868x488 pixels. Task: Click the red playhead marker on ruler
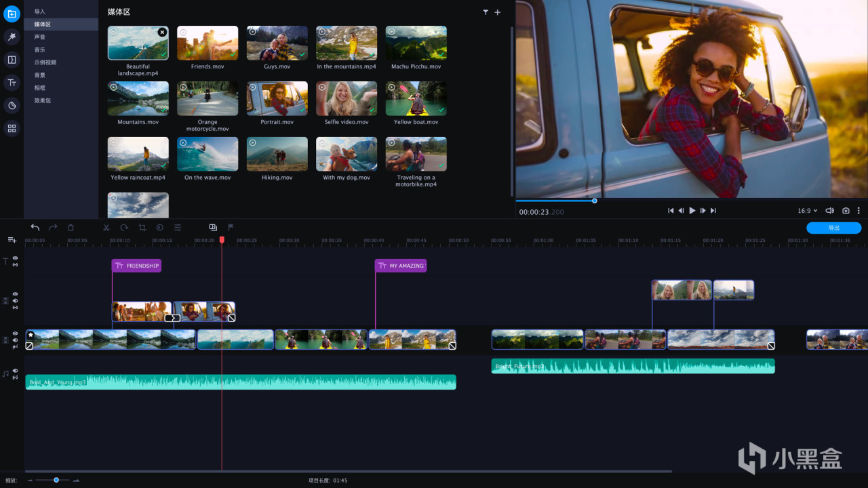(x=222, y=239)
